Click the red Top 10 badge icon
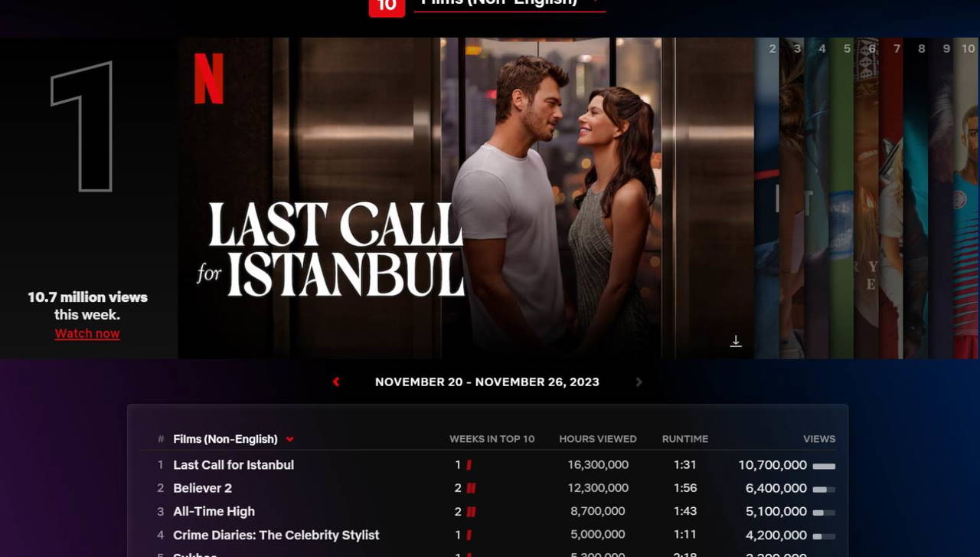The width and height of the screenshot is (980, 557). tap(387, 6)
